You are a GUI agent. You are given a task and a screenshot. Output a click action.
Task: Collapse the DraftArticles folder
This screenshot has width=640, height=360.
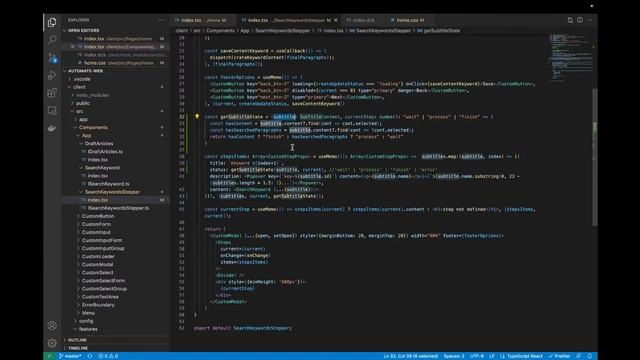(x=99, y=144)
